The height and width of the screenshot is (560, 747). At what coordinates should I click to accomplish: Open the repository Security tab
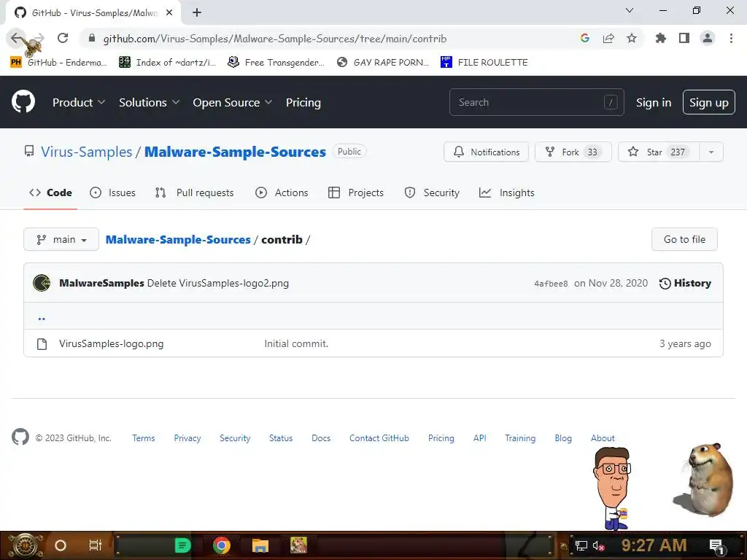tap(432, 192)
